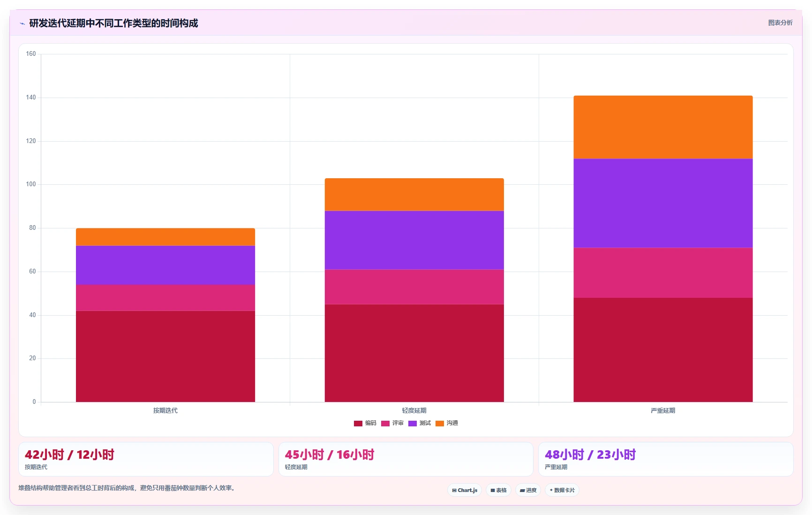This screenshot has width=812, height=515.
Task: Select the 编码 segment of 轻度延期 bar
Action: [x=414, y=353]
